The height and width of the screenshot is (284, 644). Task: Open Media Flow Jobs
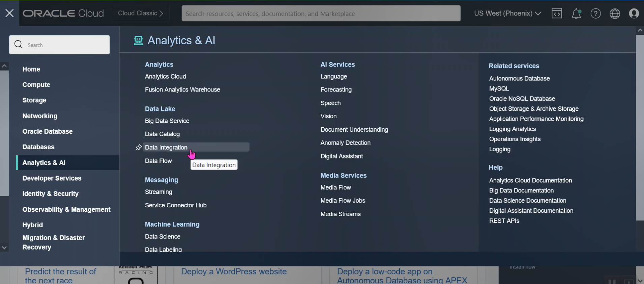(343, 201)
